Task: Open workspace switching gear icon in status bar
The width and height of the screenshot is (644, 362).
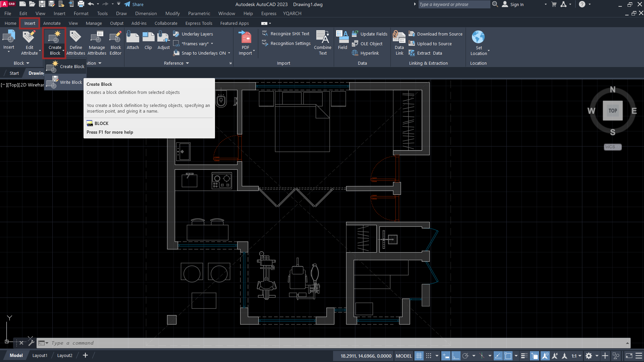Action: (x=589, y=356)
